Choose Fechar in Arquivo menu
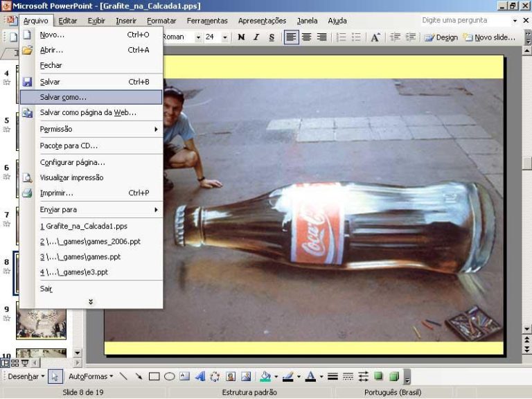Screen dimensions: 532x399 click(91, 66)
